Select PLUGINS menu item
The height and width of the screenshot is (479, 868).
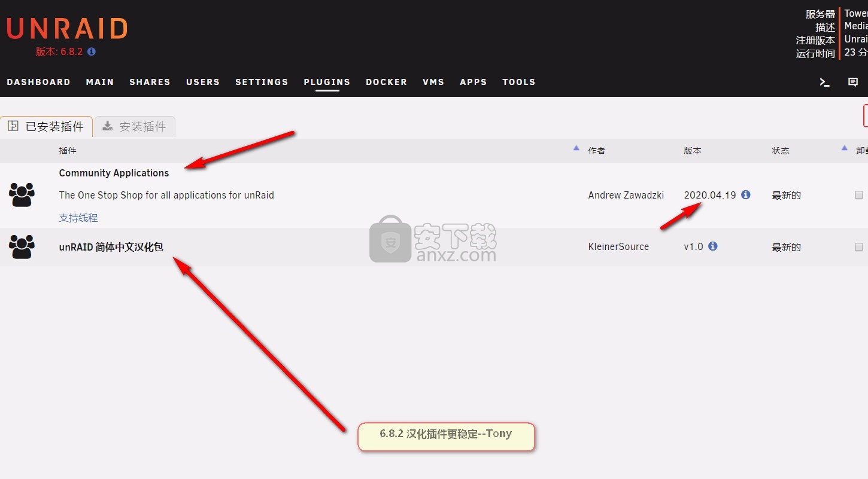[x=327, y=82]
